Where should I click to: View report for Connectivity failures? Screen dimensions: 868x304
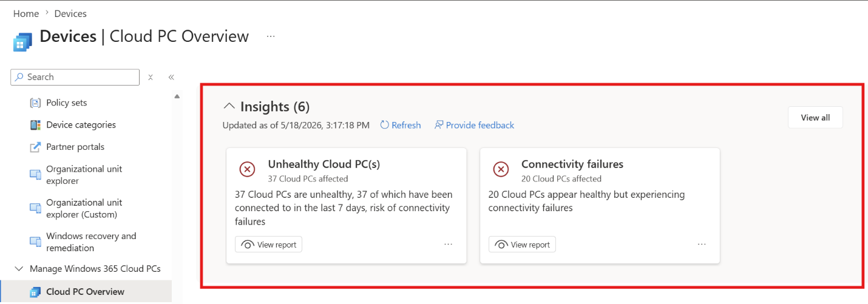(x=522, y=245)
